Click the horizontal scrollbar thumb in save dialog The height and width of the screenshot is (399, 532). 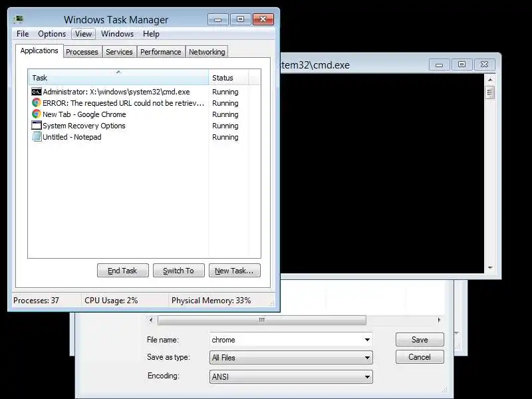(x=262, y=320)
